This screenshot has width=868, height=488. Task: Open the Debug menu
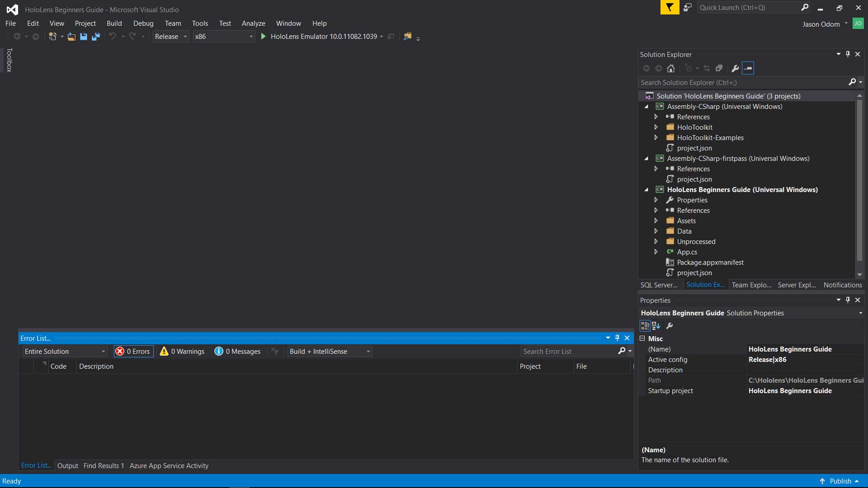(x=143, y=23)
